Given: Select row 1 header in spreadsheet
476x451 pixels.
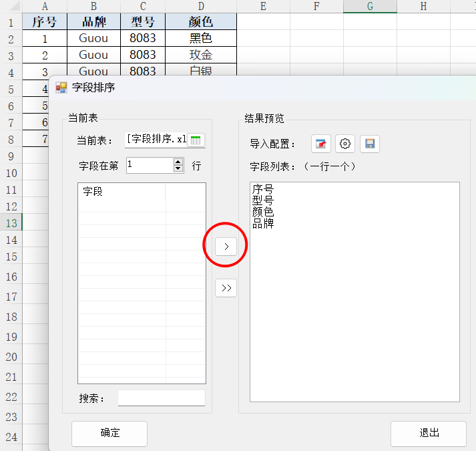Looking at the screenshot, I should (x=11, y=22).
